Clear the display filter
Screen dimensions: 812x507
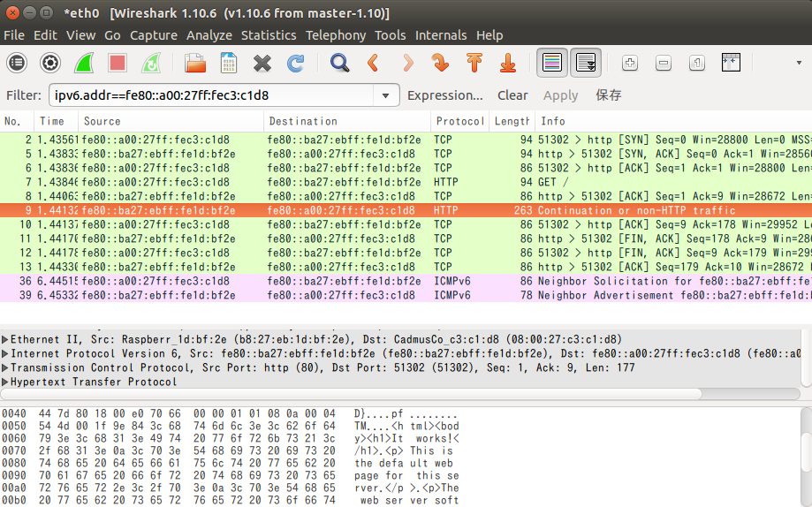(512, 95)
